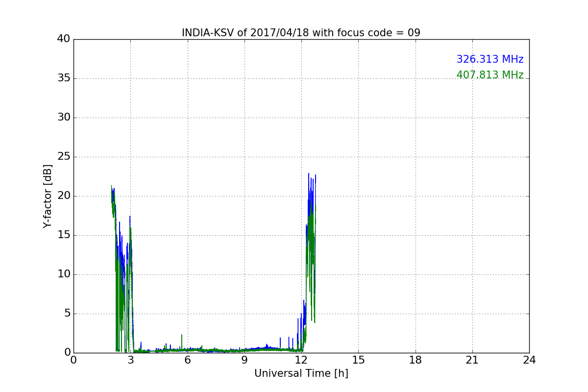Click the 407.813 MHz legend label
This screenshot has height=392, width=588.
[490, 75]
